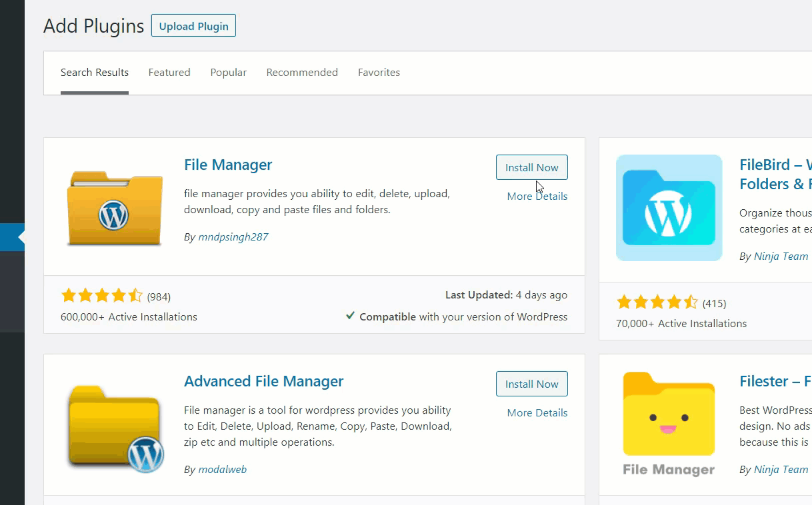Click the FileBird star rating
This screenshot has width=812, height=505.
(x=657, y=302)
